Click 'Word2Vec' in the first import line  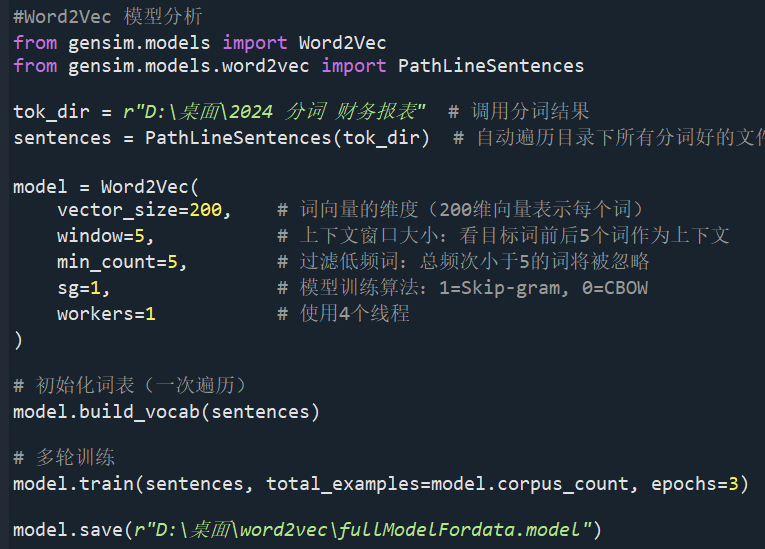342,43
